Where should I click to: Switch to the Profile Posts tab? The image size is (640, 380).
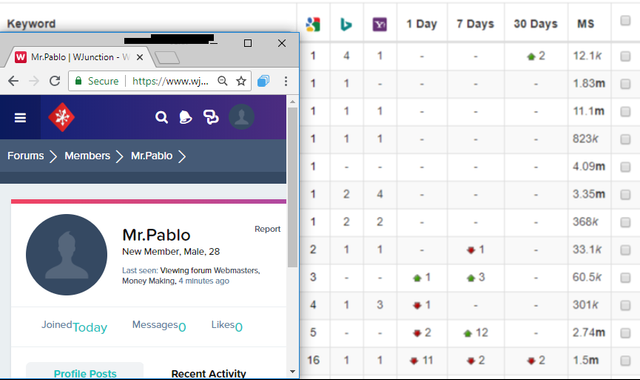pos(85,373)
